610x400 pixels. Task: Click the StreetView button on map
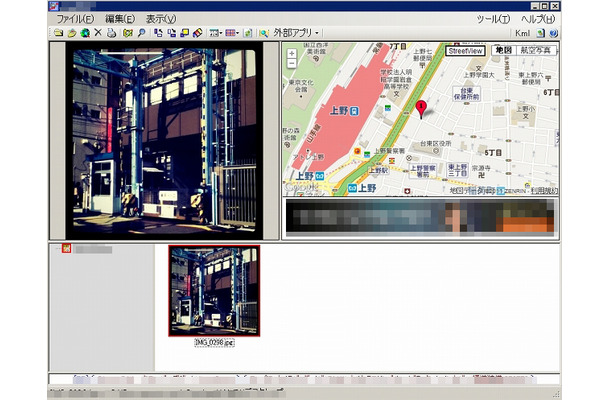click(x=465, y=51)
